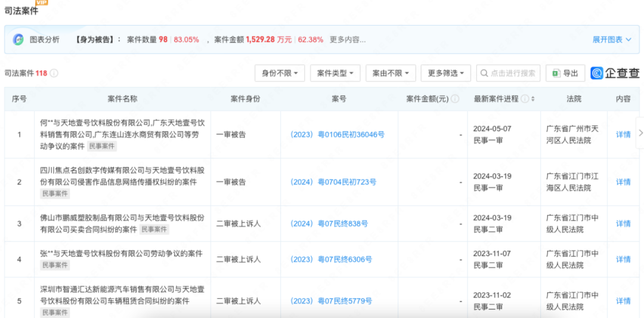Image resolution: width=644 pixels, height=318 pixels.
Task: Expand the chart via 展开图表
Action: [x=612, y=40]
